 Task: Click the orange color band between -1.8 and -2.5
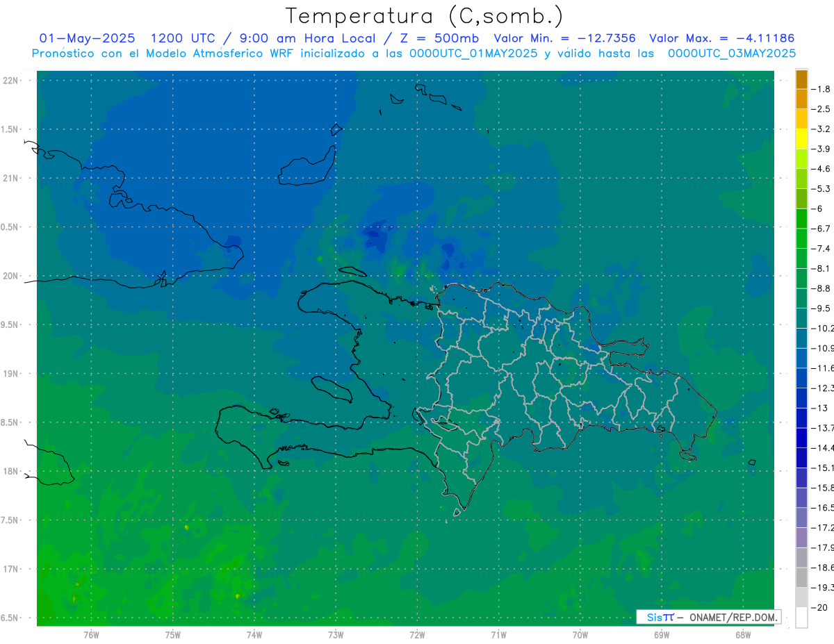[801, 99]
